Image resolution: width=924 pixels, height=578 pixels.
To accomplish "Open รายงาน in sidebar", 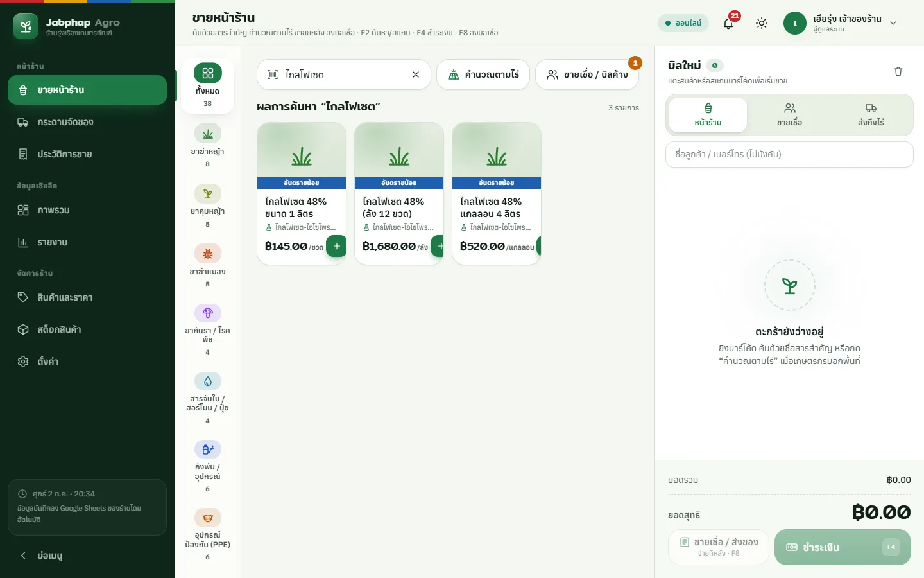I will coord(87,242).
